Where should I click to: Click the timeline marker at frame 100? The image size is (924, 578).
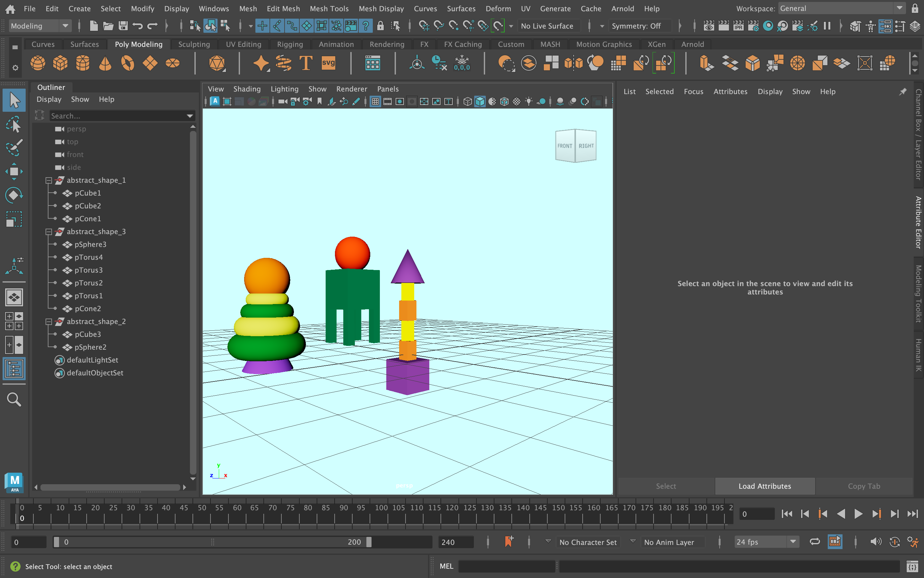pos(381,508)
